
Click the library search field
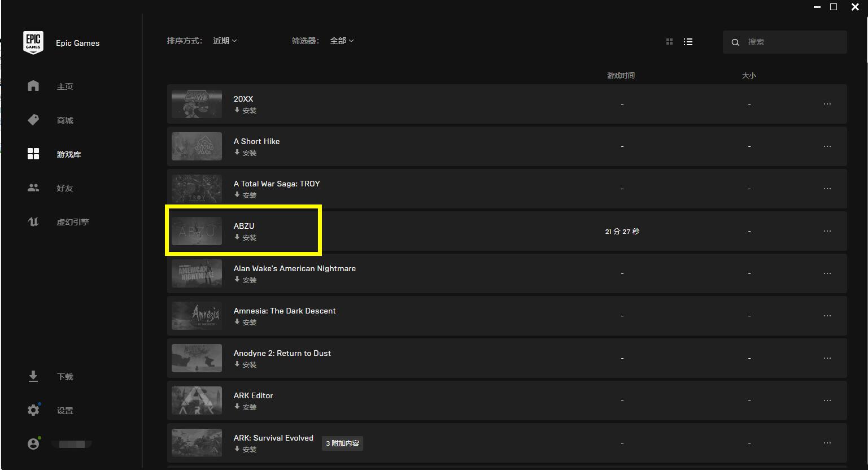point(791,42)
